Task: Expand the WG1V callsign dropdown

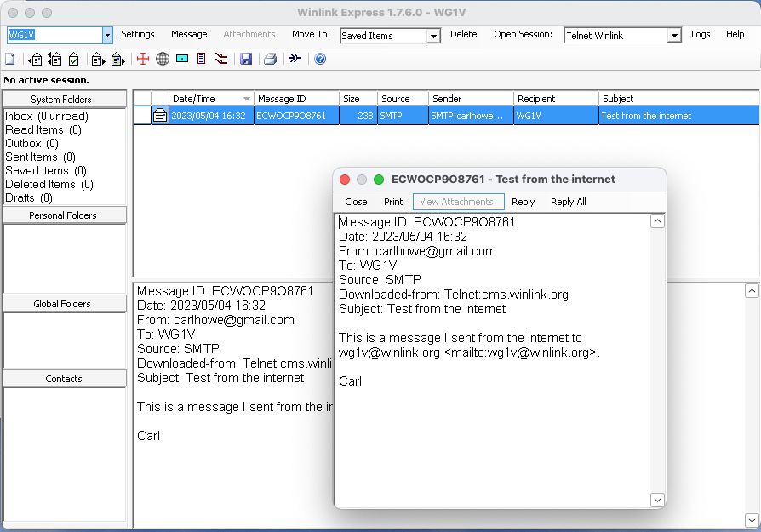Action: coord(107,35)
